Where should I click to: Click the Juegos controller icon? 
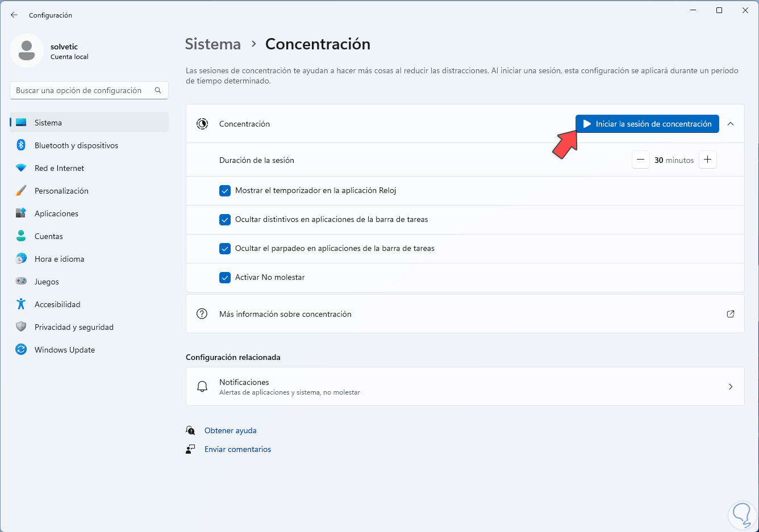[21, 282]
